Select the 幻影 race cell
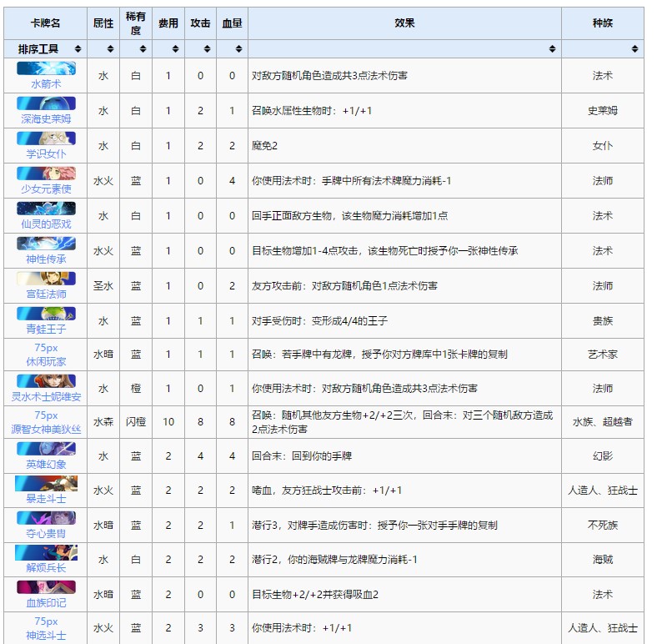This screenshot has width=657, height=644. pos(603,456)
